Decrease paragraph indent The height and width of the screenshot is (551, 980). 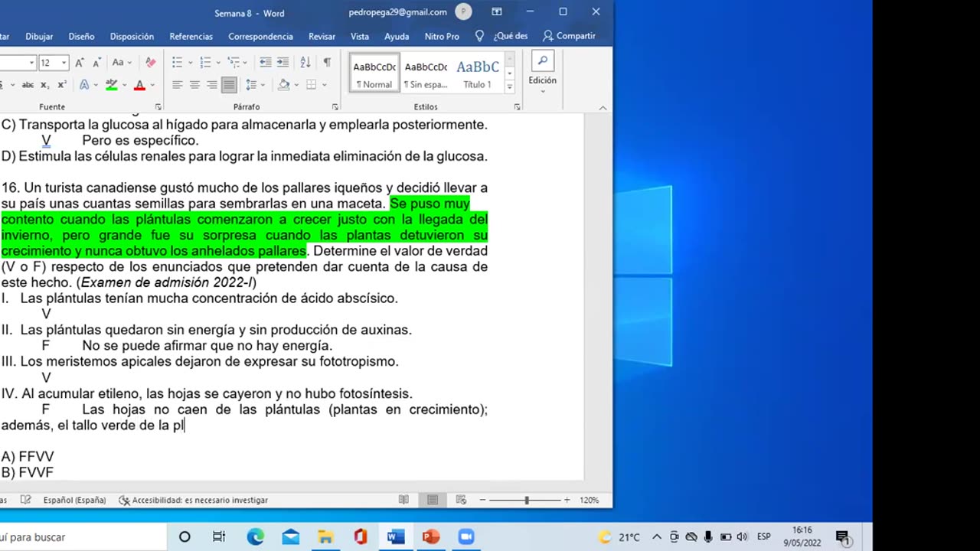click(266, 62)
